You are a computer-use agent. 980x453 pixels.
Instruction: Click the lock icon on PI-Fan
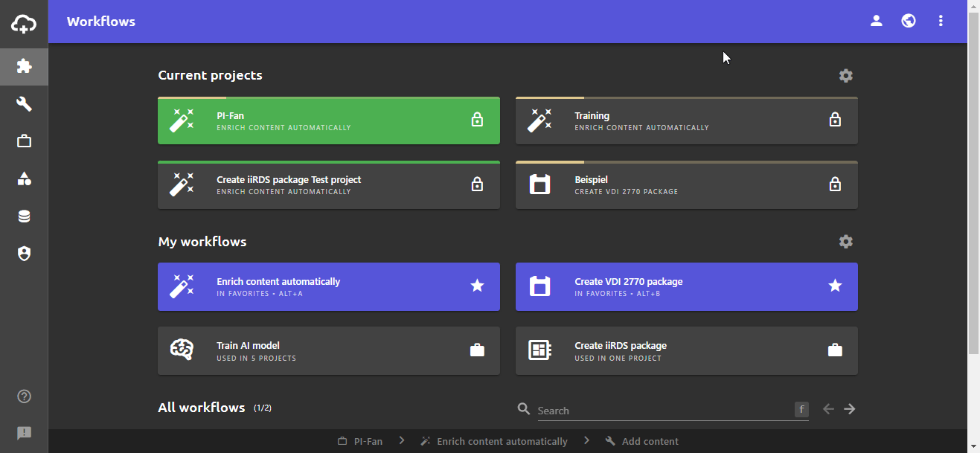tap(477, 120)
